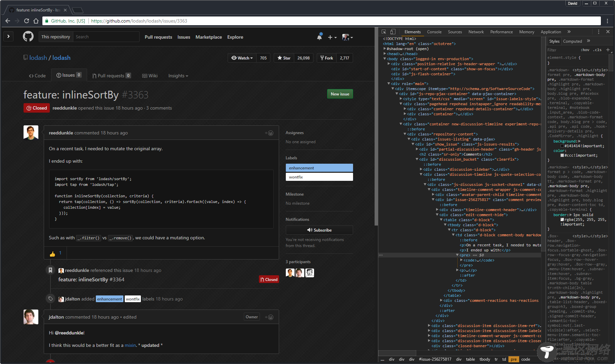Switch to Computed styles tab
615x364 pixels.
572,41
